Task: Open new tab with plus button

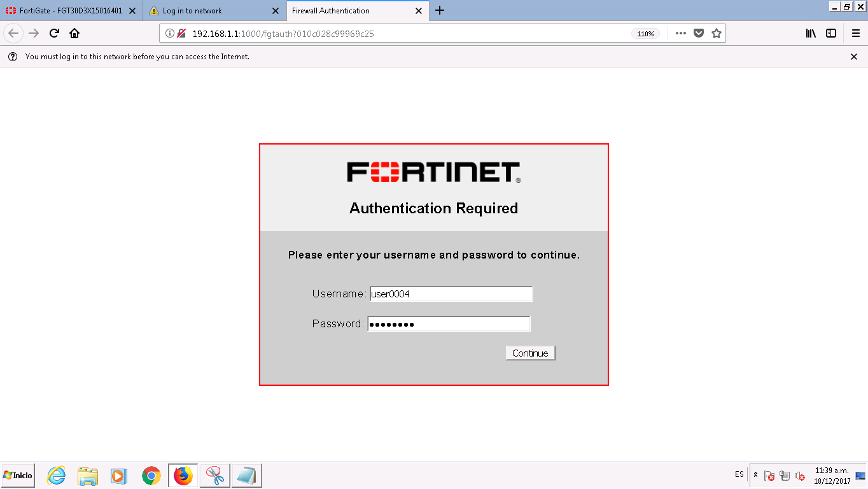Action: (440, 10)
